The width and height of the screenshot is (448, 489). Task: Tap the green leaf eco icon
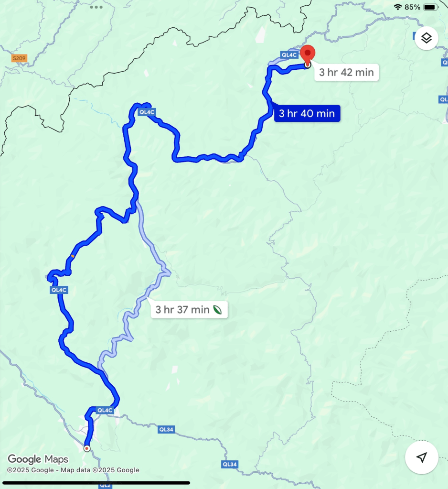click(x=217, y=310)
